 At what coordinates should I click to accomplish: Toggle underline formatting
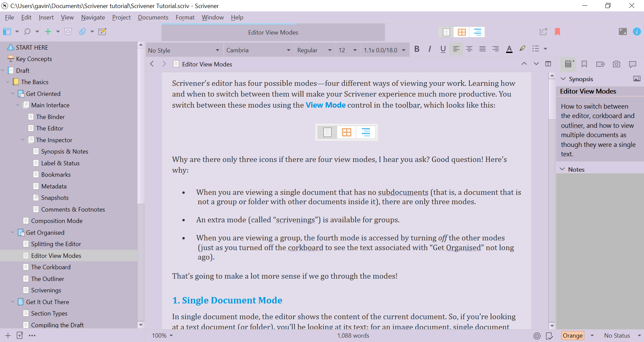443,49
